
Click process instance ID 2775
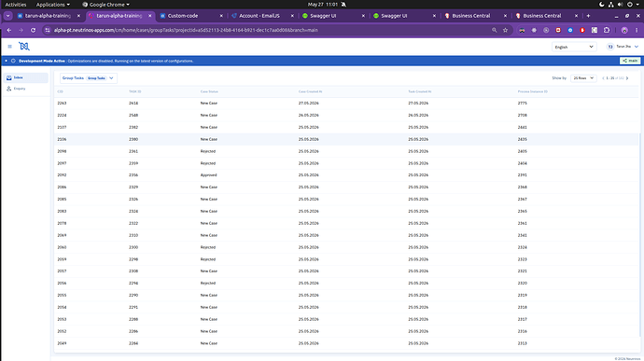tap(522, 104)
